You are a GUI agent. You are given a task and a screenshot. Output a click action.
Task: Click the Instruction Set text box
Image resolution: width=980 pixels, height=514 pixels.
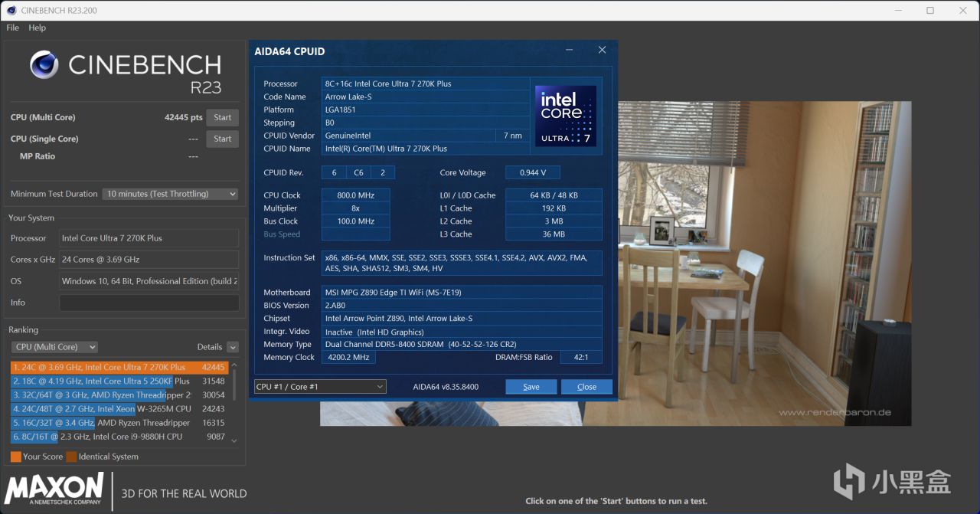(x=462, y=263)
